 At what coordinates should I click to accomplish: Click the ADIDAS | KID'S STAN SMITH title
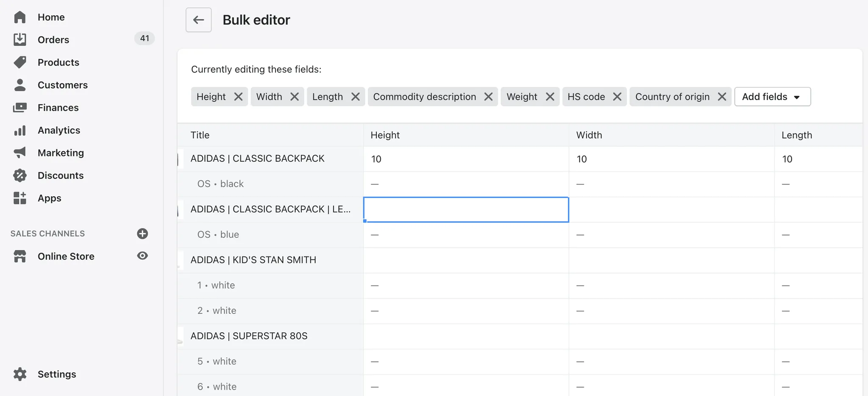point(253,260)
